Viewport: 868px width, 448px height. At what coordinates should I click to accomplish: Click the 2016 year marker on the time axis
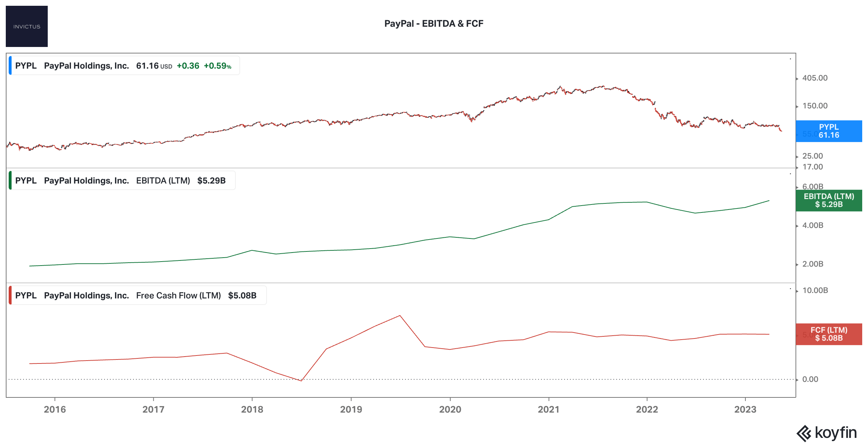55,409
